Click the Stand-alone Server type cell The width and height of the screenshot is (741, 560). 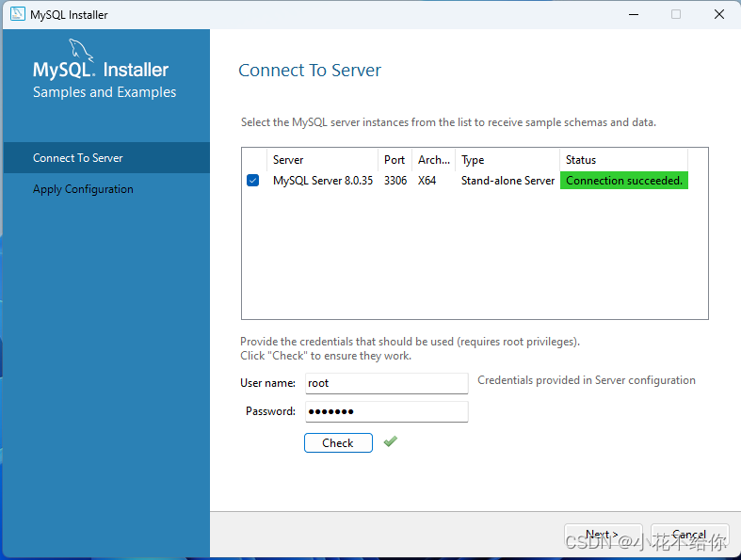click(507, 181)
